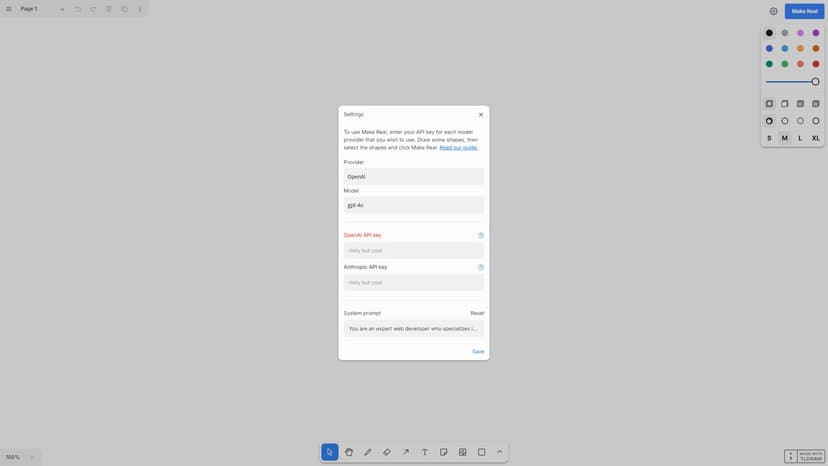Choose the third fill style option
The height and width of the screenshot is (466, 828).
coord(801,104)
